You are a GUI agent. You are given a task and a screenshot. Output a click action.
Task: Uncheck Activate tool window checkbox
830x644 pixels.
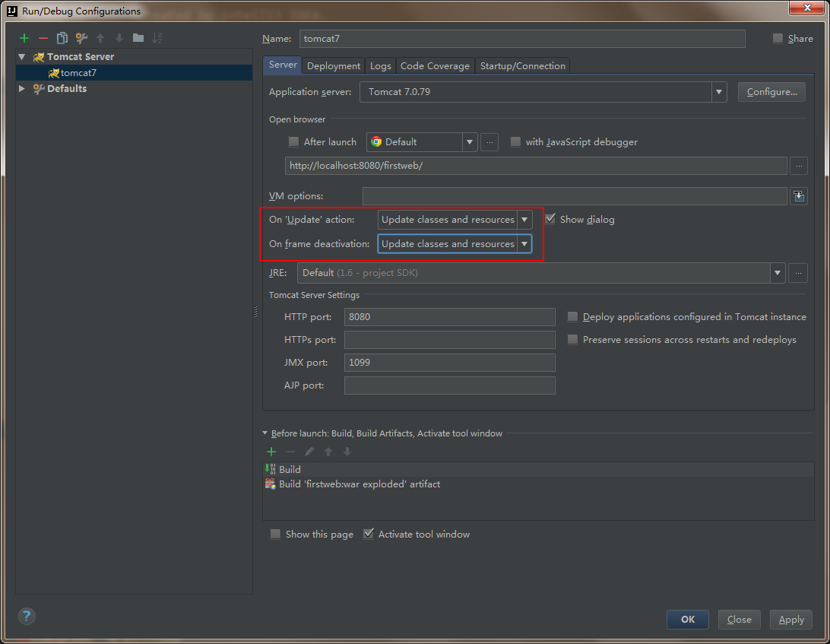369,534
